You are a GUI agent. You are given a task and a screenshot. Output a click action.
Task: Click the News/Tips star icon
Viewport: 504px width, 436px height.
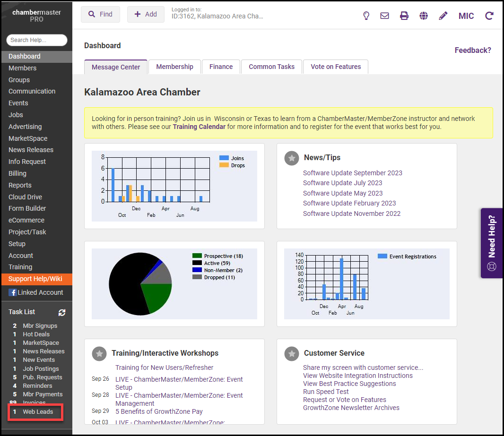pyautogui.click(x=292, y=158)
